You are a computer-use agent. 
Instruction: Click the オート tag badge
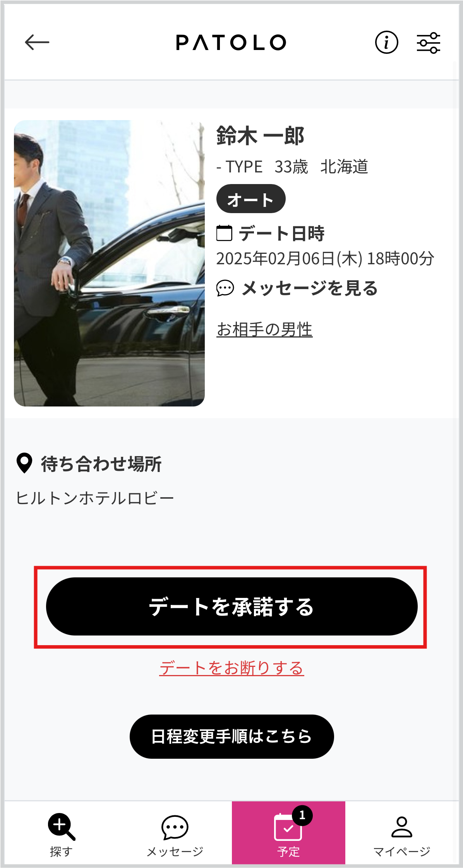click(x=251, y=199)
